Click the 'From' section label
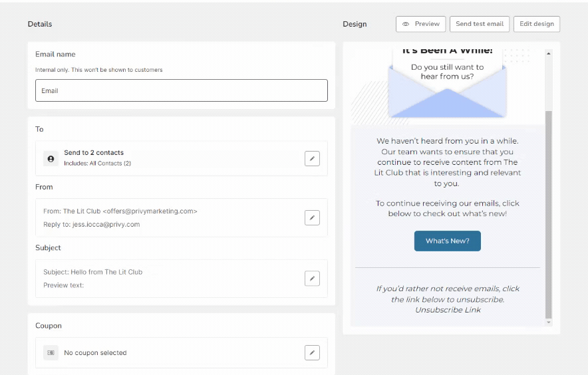This screenshot has width=588, height=375. [x=44, y=187]
